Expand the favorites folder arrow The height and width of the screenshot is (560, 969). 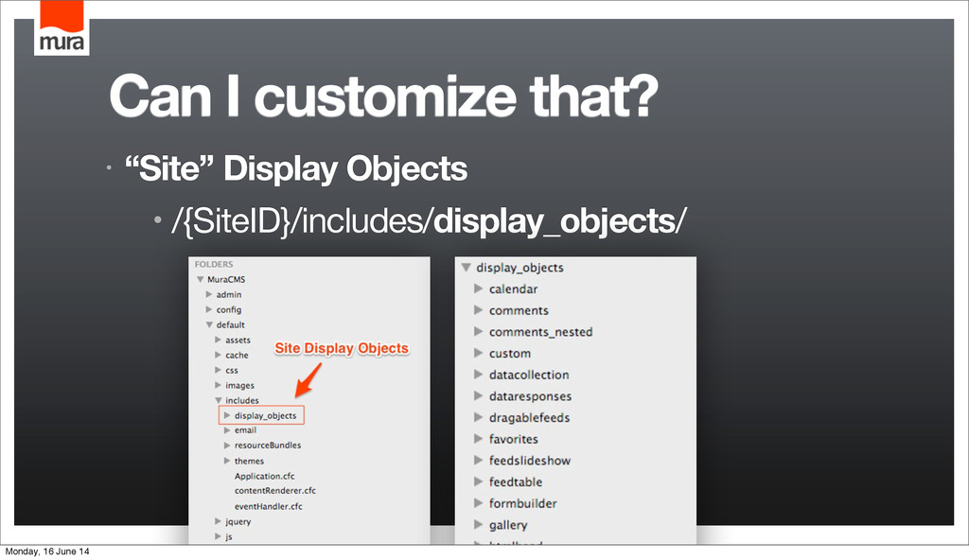pos(478,438)
